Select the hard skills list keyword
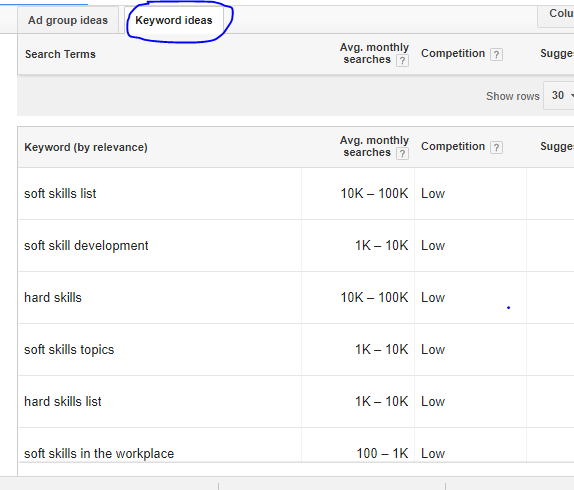 (x=63, y=401)
